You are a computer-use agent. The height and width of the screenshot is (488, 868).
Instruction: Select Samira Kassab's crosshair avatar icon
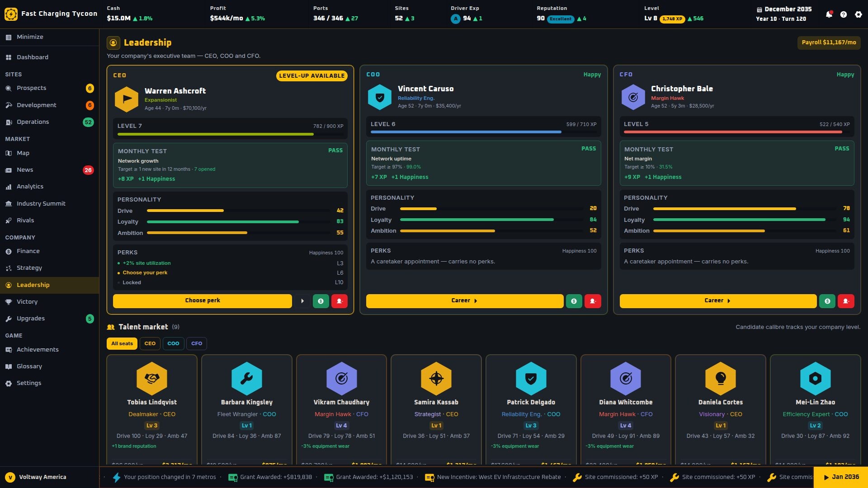(x=436, y=379)
